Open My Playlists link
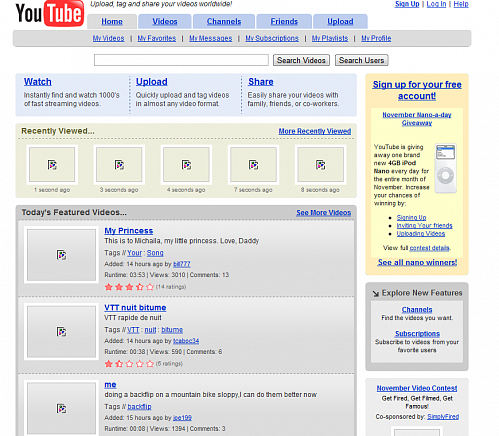Image resolution: width=499 pixels, height=436 pixels. click(330, 38)
